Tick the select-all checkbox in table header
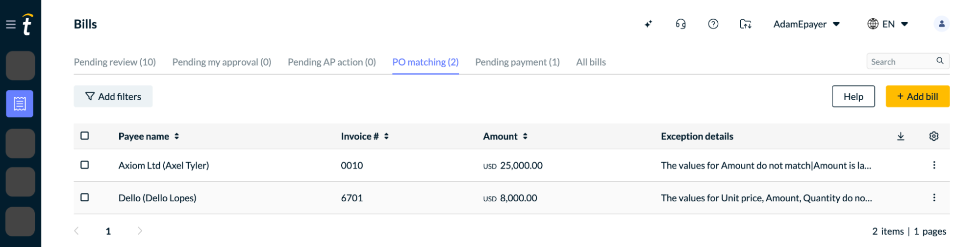Image resolution: width=980 pixels, height=247 pixels. pyautogui.click(x=85, y=136)
